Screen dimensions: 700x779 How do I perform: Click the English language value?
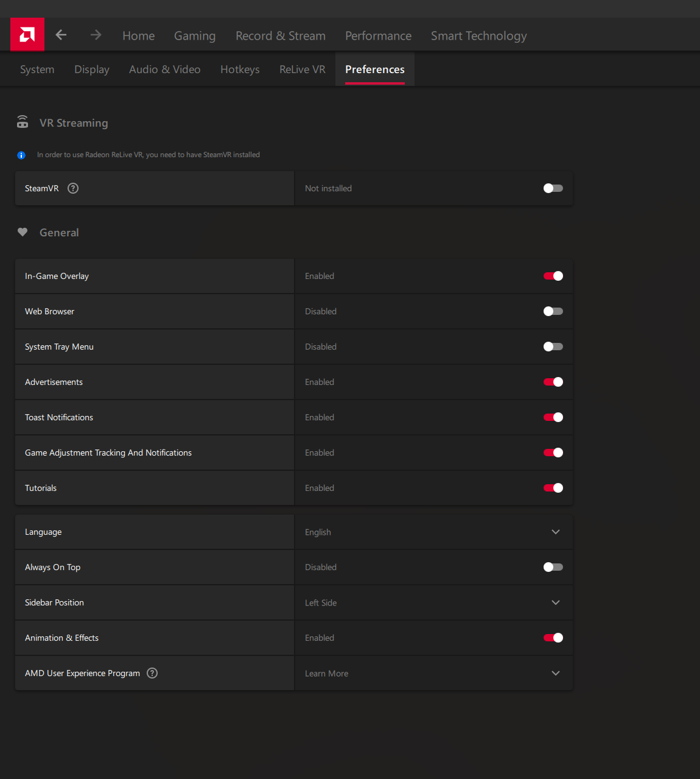[x=318, y=532]
